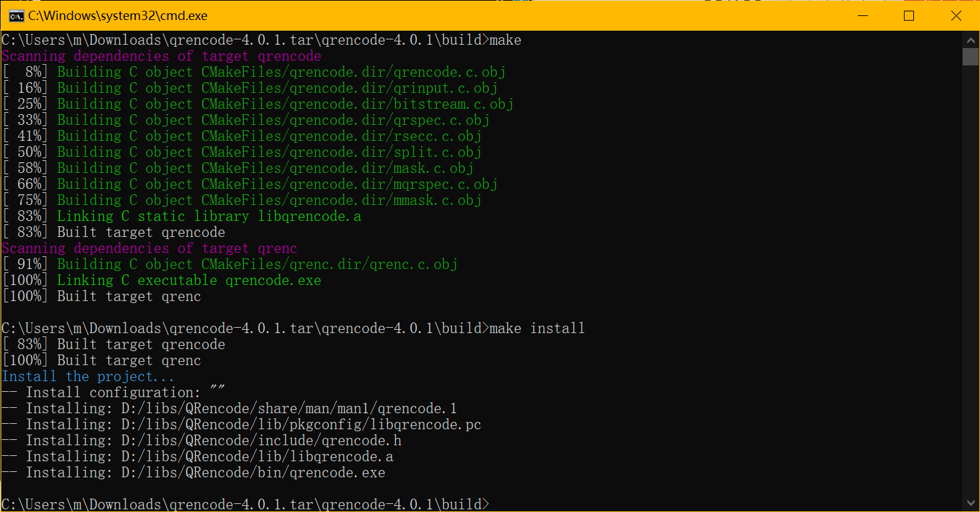Click the scrollbar down arrow
980x512 pixels.
971,503
